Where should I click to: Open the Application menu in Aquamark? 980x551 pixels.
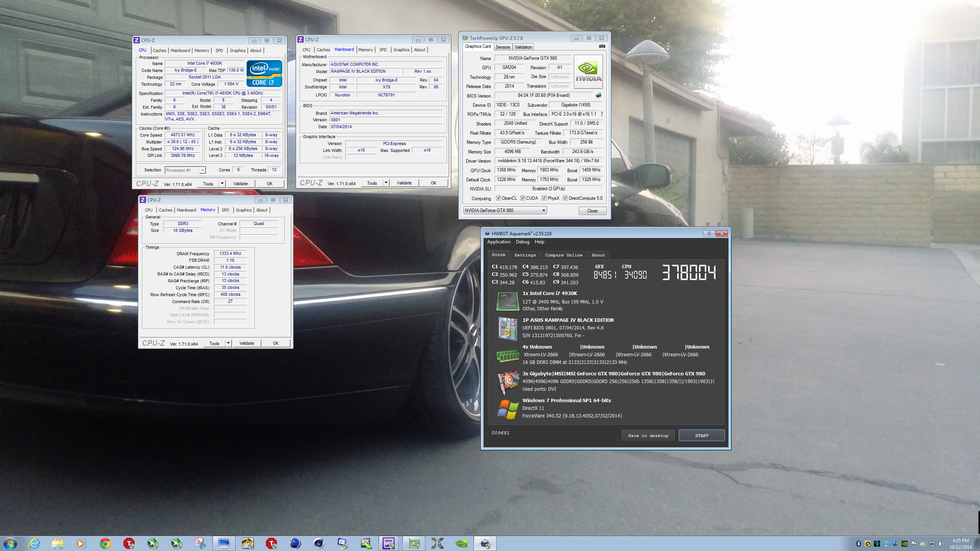point(499,242)
